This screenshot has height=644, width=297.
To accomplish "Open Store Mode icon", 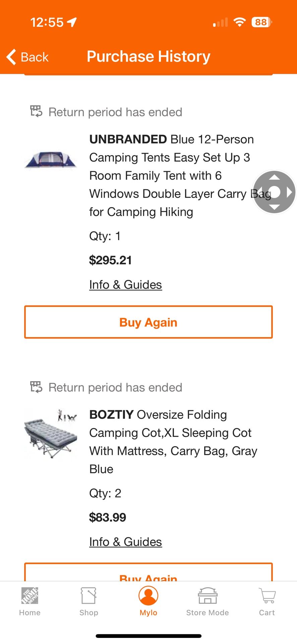I will 207,596.
